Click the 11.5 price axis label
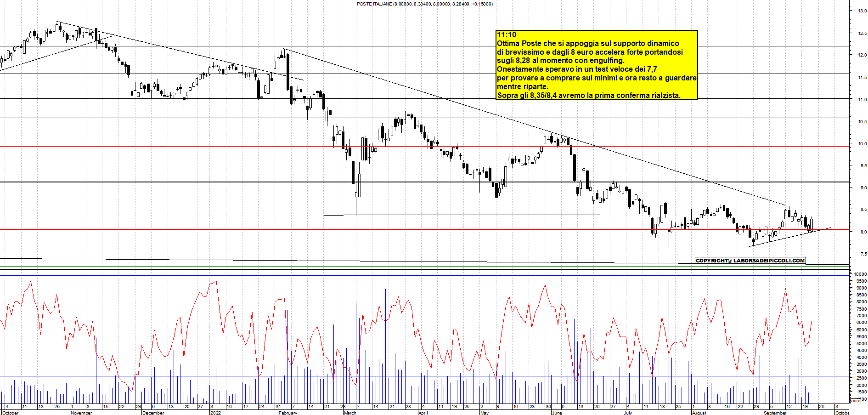 coord(862,77)
